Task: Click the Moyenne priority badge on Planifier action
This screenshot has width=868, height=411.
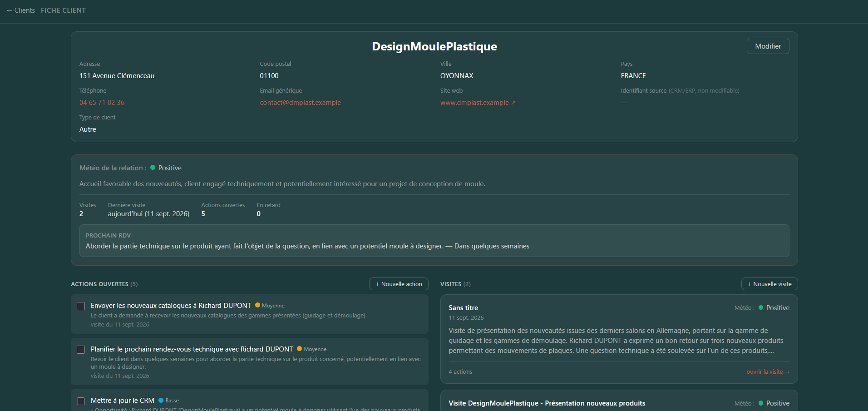Action: click(x=311, y=349)
